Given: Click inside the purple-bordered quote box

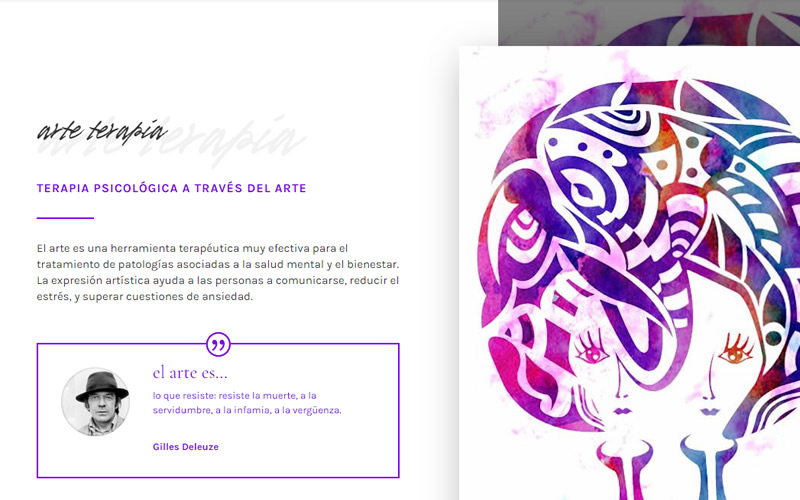Looking at the screenshot, I should point(218,411).
